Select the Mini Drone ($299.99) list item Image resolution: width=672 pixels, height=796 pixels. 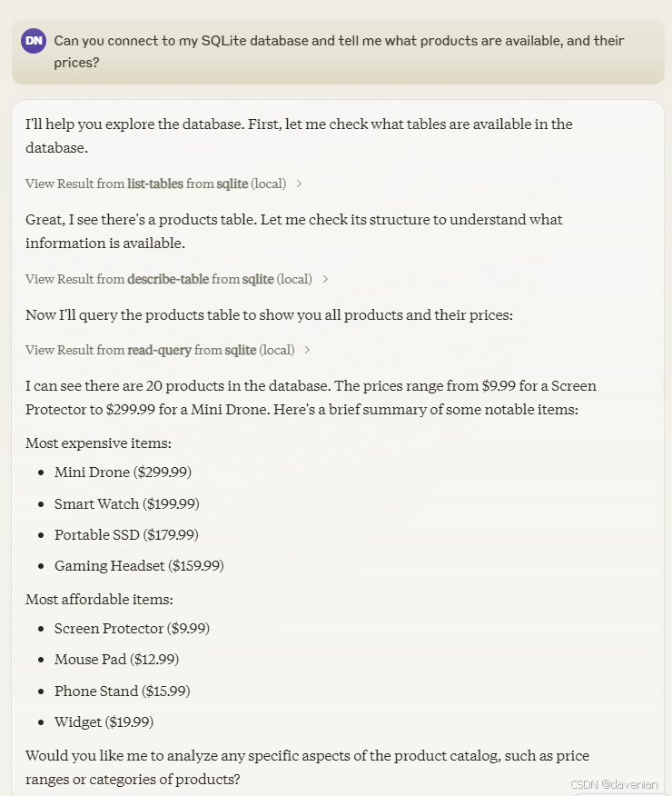click(123, 473)
